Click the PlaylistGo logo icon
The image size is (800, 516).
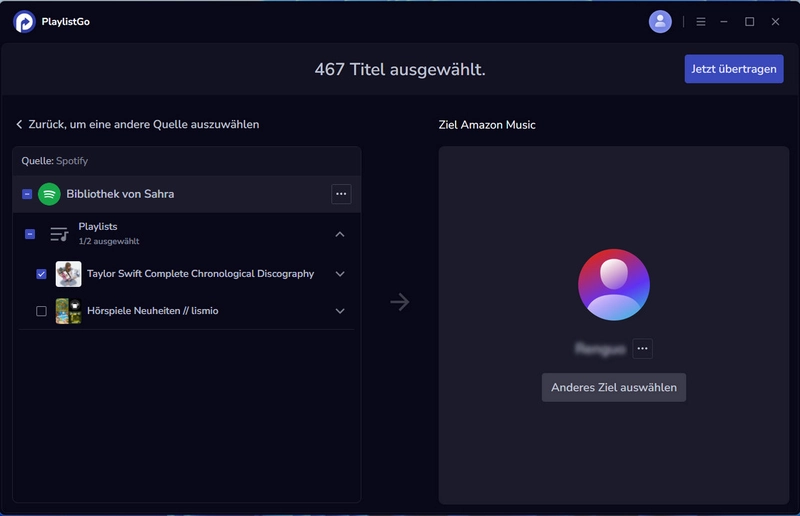[x=24, y=21]
